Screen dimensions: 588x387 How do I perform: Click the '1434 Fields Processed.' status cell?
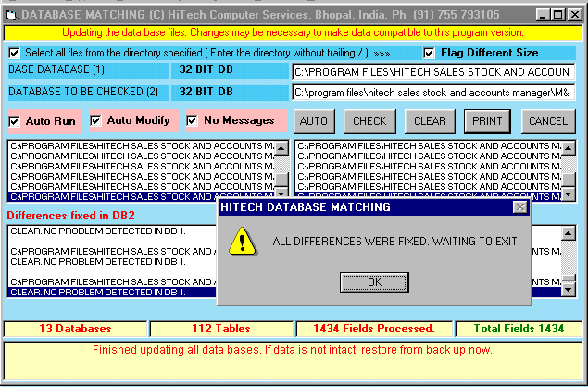pos(374,329)
